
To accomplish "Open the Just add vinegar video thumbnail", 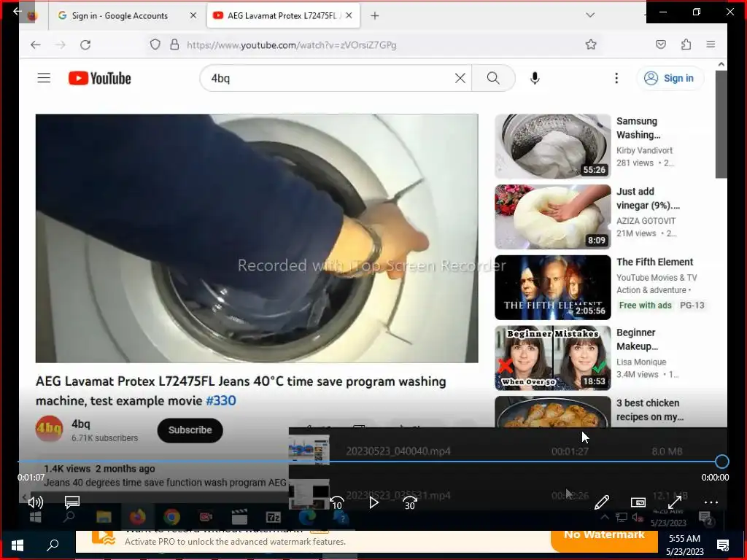I will (553, 217).
